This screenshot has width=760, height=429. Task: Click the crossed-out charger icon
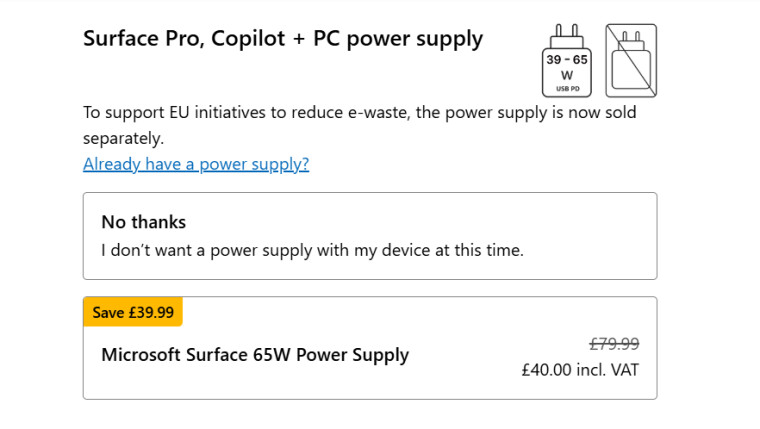631,61
